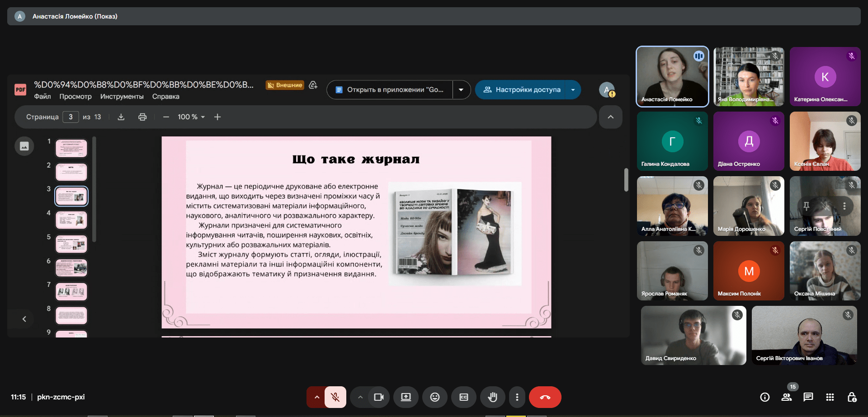This screenshot has height=417, width=868.
Task: Download the PDF file
Action: [x=121, y=117]
